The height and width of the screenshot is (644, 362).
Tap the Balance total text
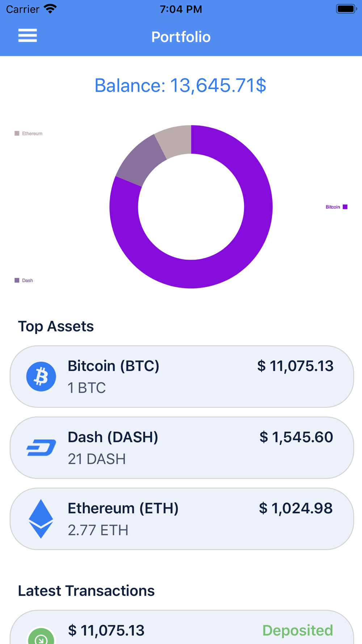(180, 85)
